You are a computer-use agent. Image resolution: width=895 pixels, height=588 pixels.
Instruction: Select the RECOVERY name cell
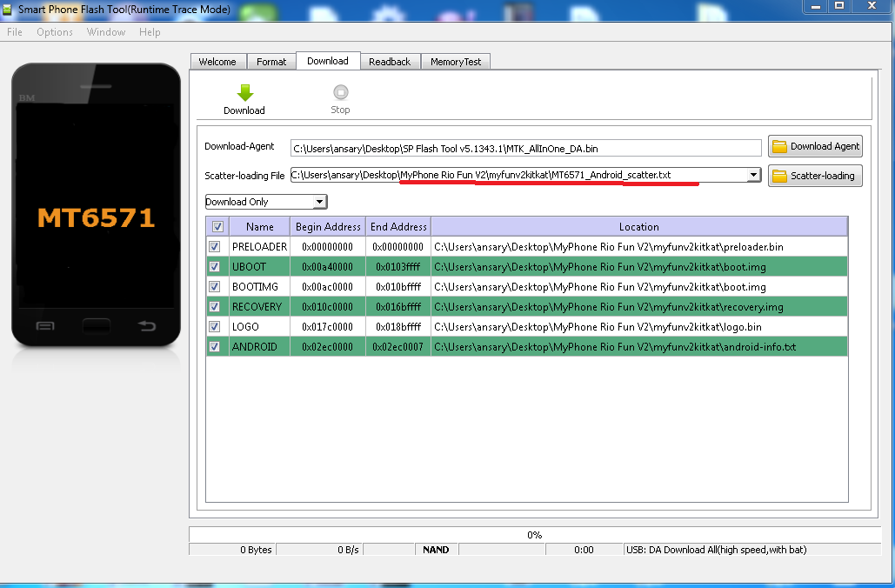[x=260, y=306]
